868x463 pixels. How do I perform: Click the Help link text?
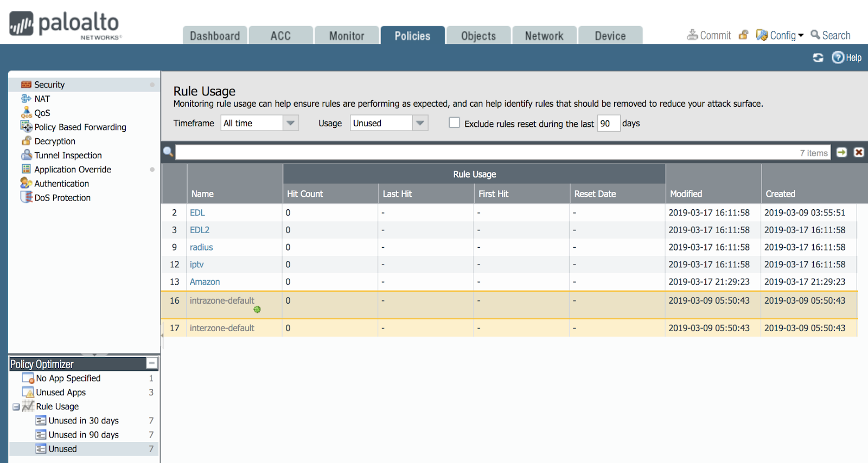click(x=853, y=57)
